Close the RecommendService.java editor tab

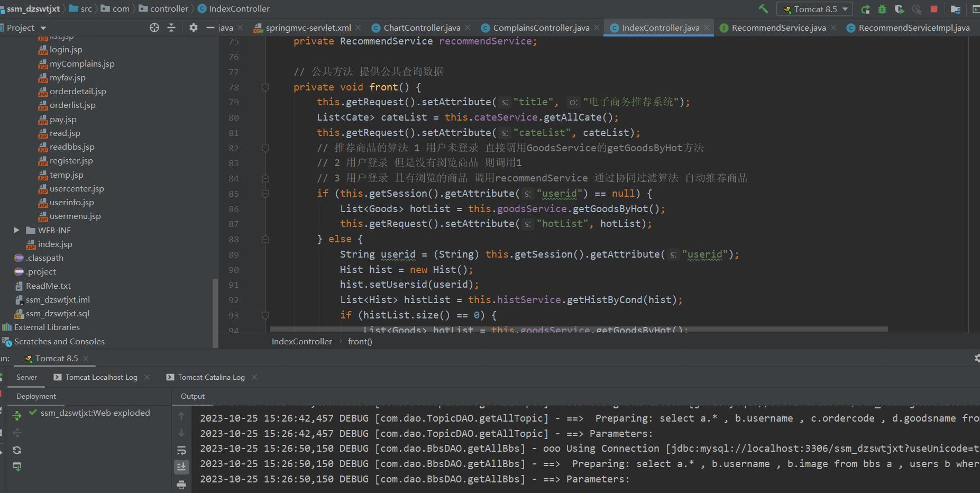pyautogui.click(x=834, y=28)
